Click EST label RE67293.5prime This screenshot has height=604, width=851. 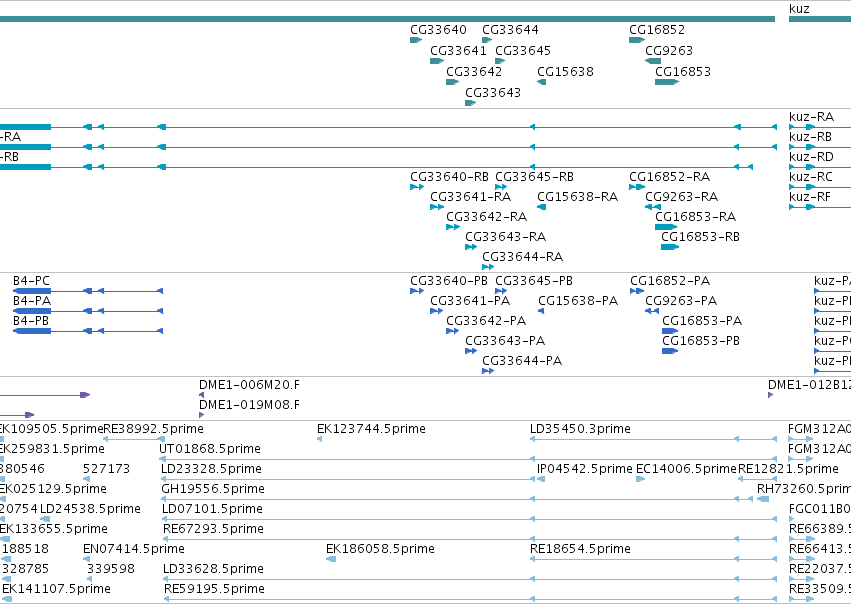coord(213,529)
